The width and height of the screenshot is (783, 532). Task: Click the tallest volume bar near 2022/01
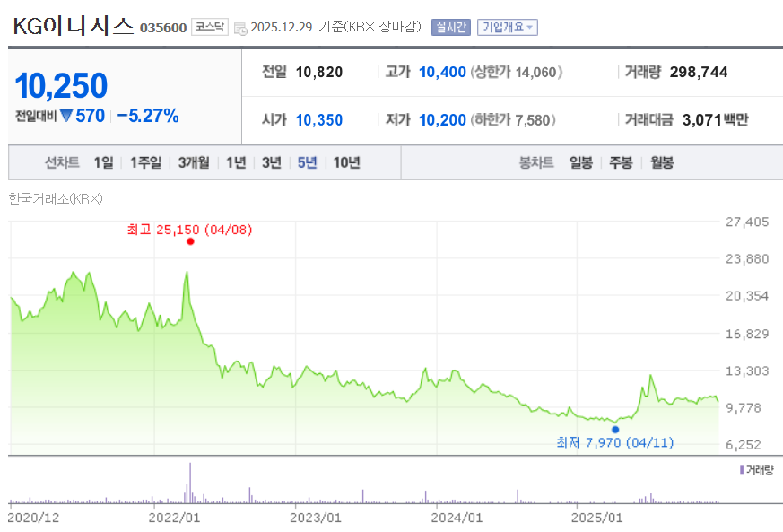[190, 483]
